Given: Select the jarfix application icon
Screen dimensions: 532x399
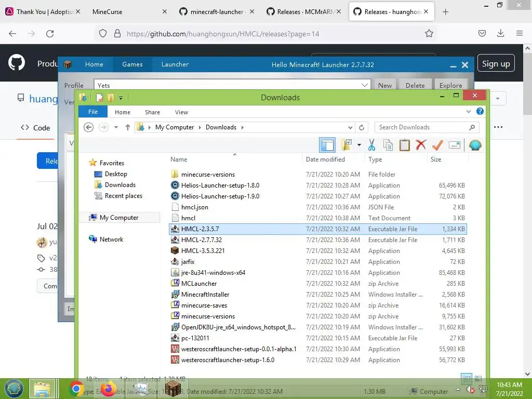Looking at the screenshot, I should [x=175, y=262].
